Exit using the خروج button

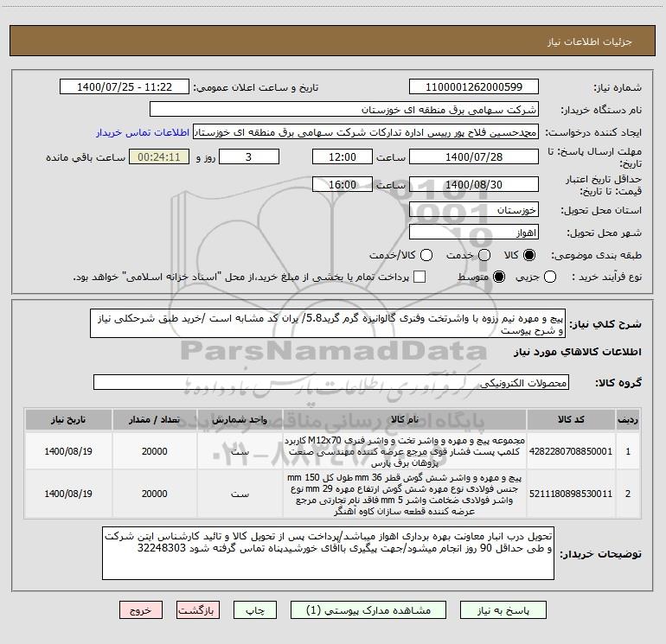tap(141, 610)
